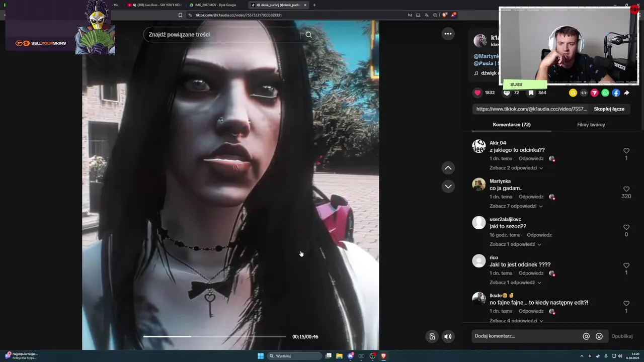This screenshot has width=644, height=362.
Task: Open the Brave browser taskbar icon
Action: coord(383,356)
